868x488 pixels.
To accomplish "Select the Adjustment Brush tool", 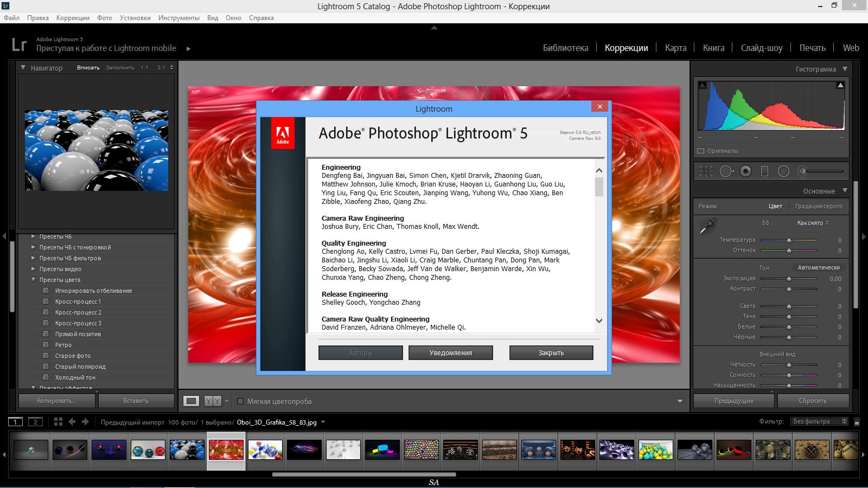I will point(820,171).
